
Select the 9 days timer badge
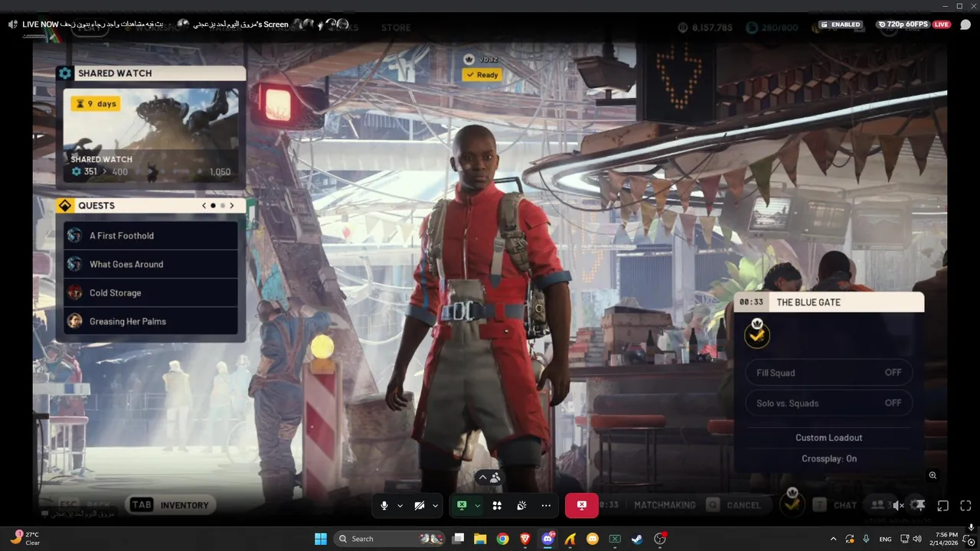click(x=96, y=103)
